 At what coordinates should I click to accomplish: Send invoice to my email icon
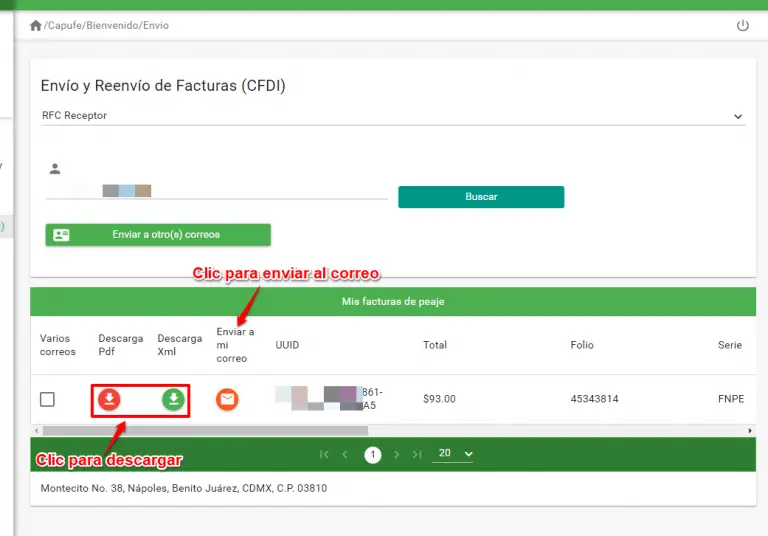(228, 400)
